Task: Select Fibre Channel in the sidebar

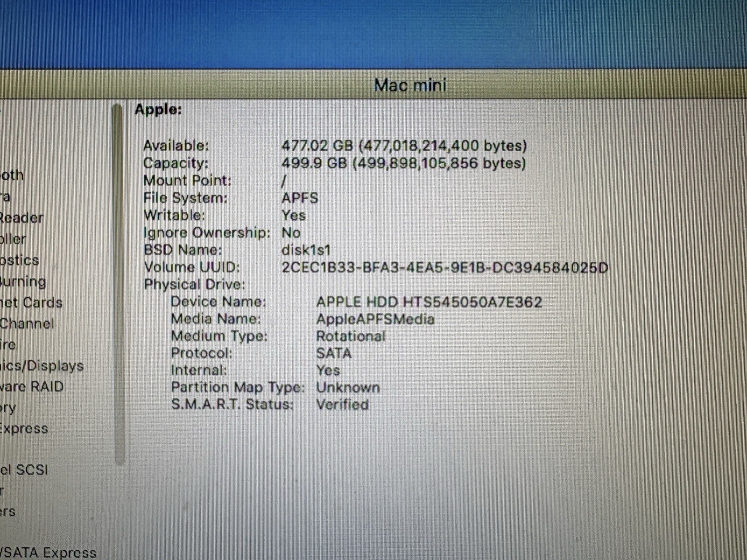Action: (x=27, y=323)
